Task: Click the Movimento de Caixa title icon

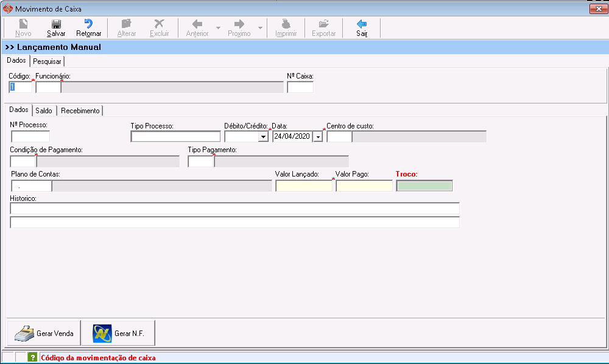Action: (8, 9)
